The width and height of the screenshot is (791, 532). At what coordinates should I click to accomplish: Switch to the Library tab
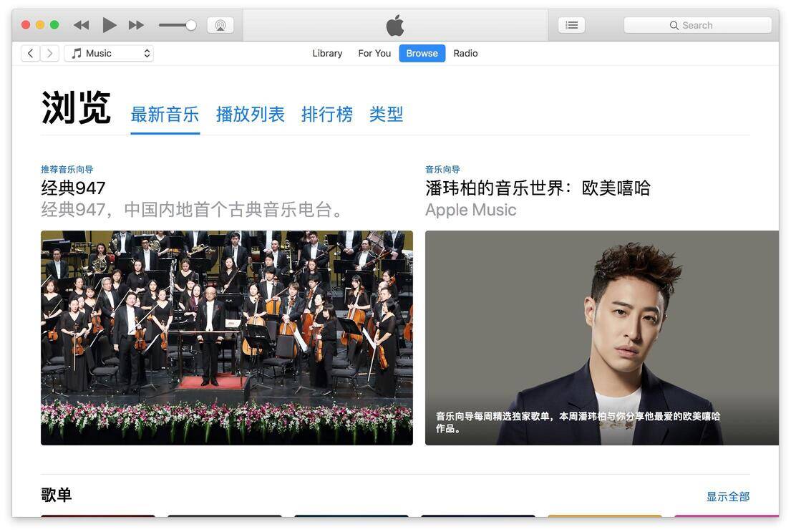tap(327, 54)
